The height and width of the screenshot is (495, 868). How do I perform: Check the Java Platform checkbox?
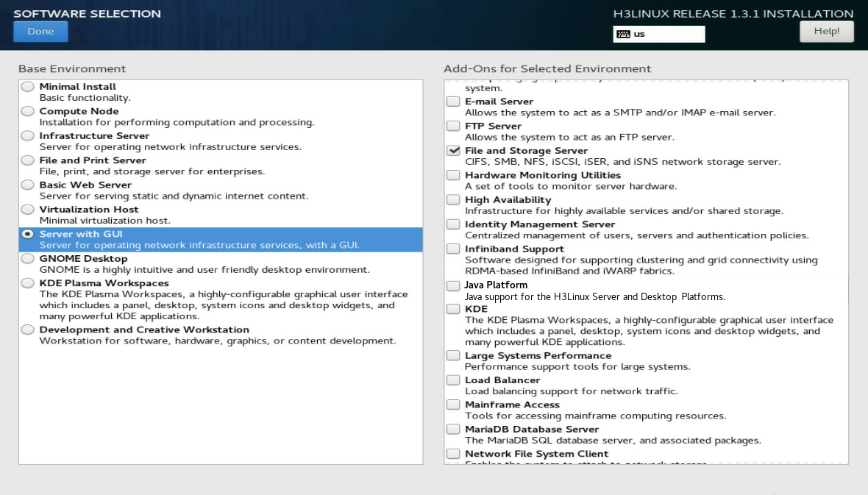coord(453,285)
